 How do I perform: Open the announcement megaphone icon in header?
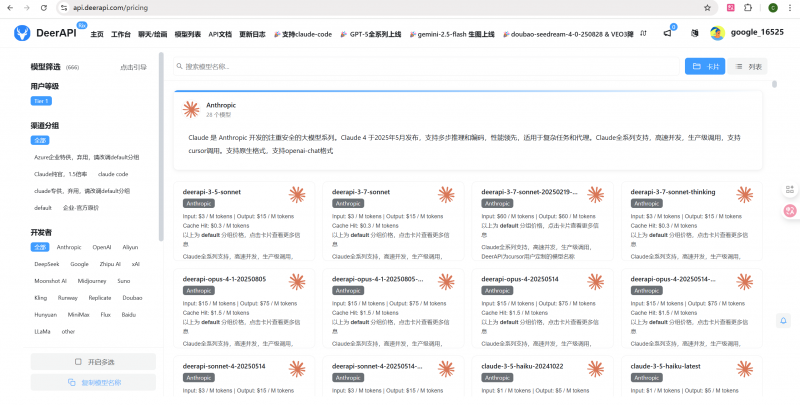coord(667,33)
